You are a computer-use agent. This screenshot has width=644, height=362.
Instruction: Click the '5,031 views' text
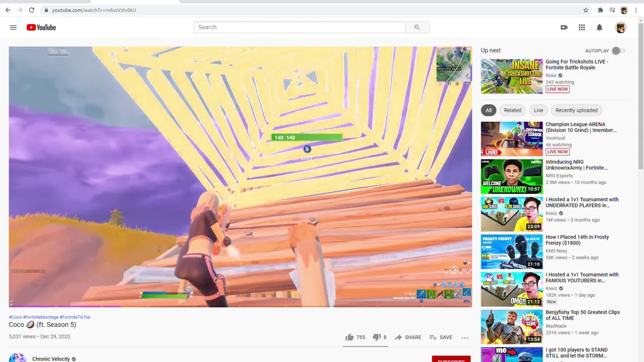[22, 337]
